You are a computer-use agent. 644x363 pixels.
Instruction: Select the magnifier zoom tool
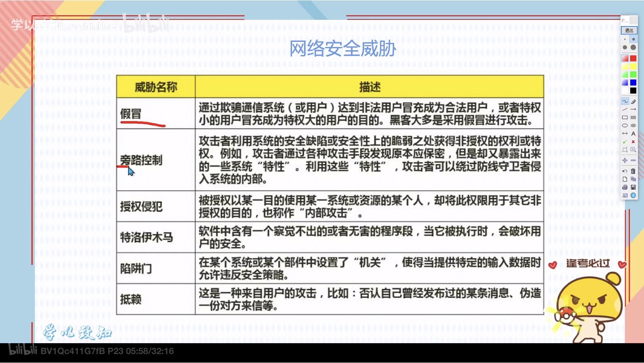coord(633,150)
